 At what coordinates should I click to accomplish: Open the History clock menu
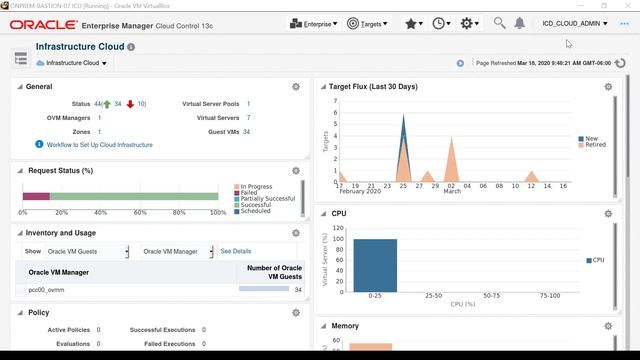[441, 24]
